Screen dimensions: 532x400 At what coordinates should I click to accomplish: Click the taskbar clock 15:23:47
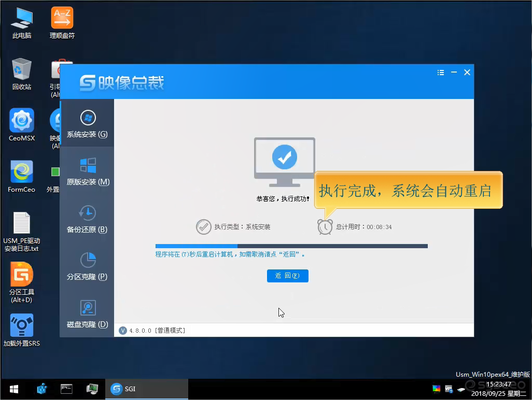(x=498, y=384)
